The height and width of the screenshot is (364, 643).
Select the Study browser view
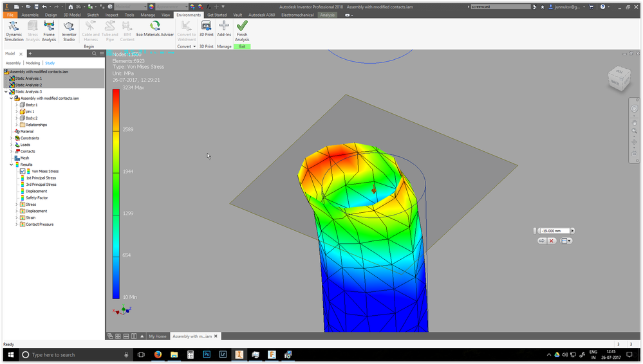pyautogui.click(x=50, y=63)
